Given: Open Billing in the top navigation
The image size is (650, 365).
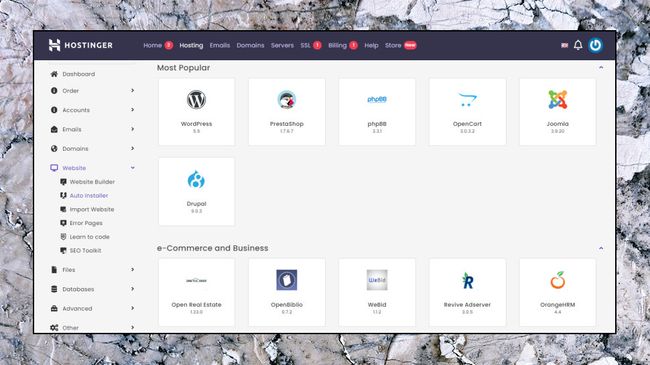Looking at the screenshot, I should coord(337,45).
